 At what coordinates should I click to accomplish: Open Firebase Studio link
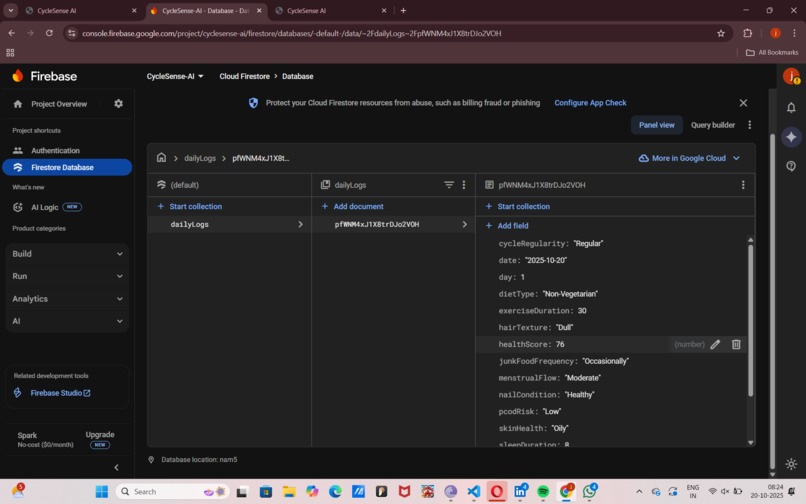click(60, 393)
